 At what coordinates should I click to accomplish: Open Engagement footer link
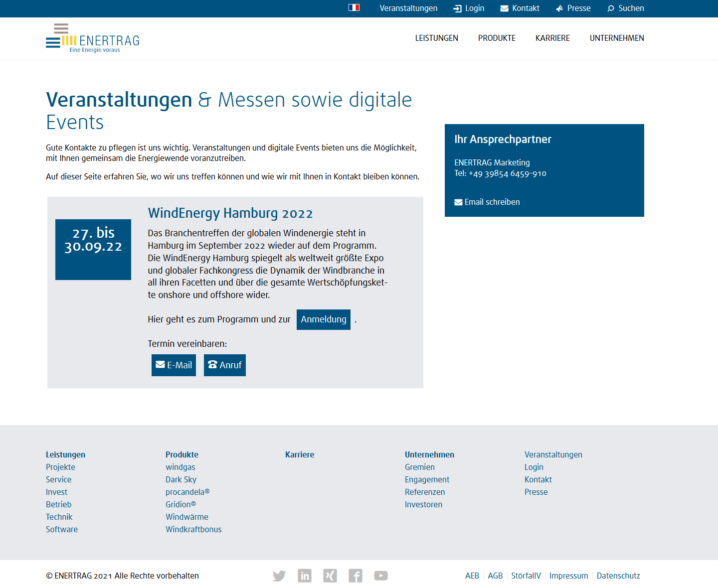427,479
